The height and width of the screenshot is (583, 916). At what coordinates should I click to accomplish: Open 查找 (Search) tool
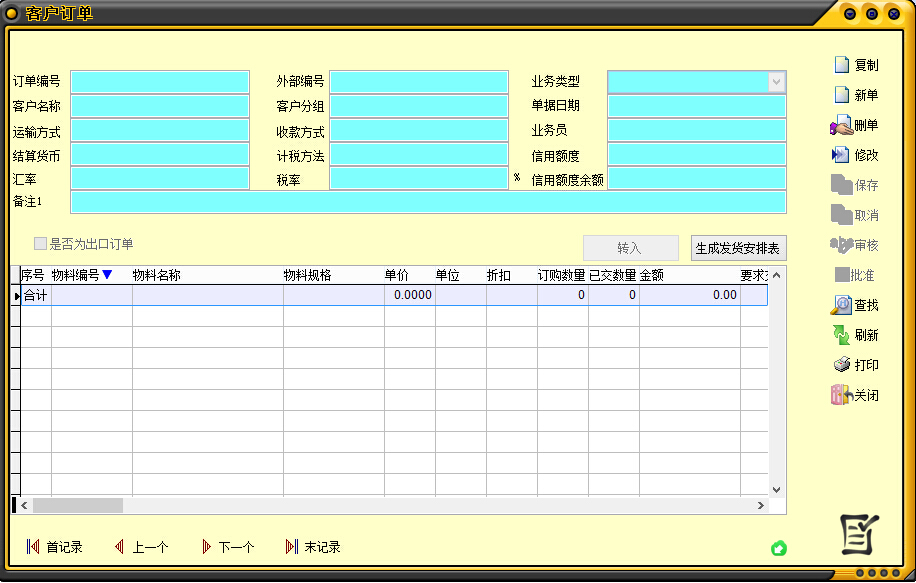[842, 305]
